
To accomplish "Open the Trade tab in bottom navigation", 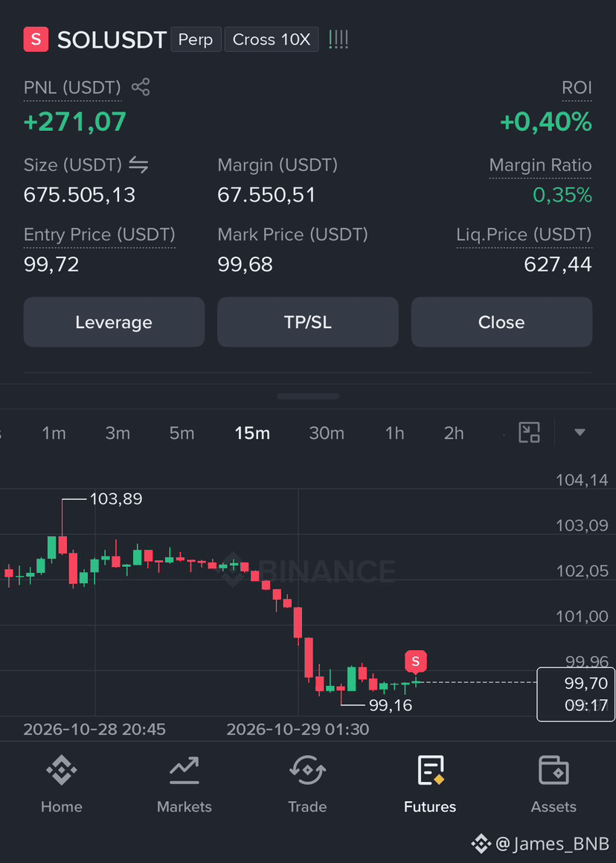I will point(307,785).
